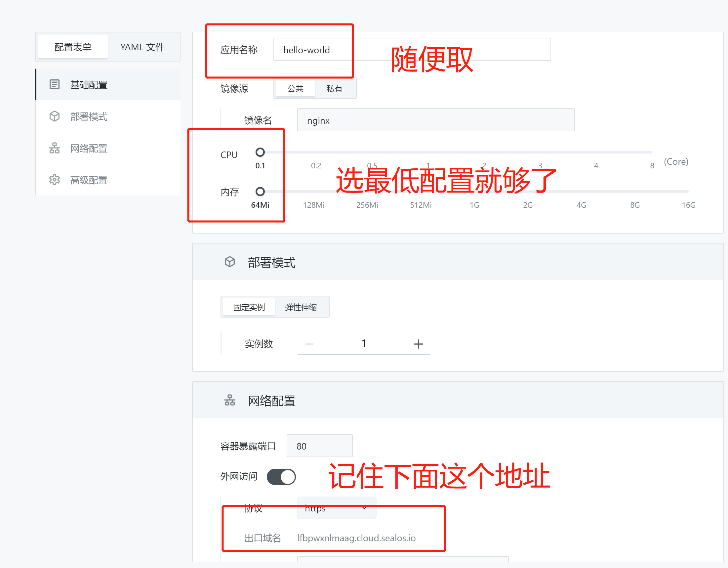Increase 实例数 using the plus button
This screenshot has height=568, width=728.
pyautogui.click(x=418, y=343)
